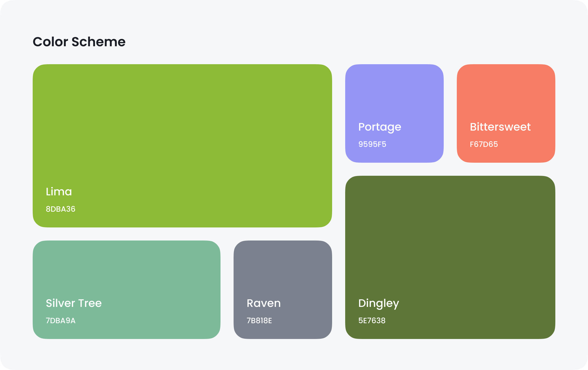Click the Portage name label

(x=379, y=127)
